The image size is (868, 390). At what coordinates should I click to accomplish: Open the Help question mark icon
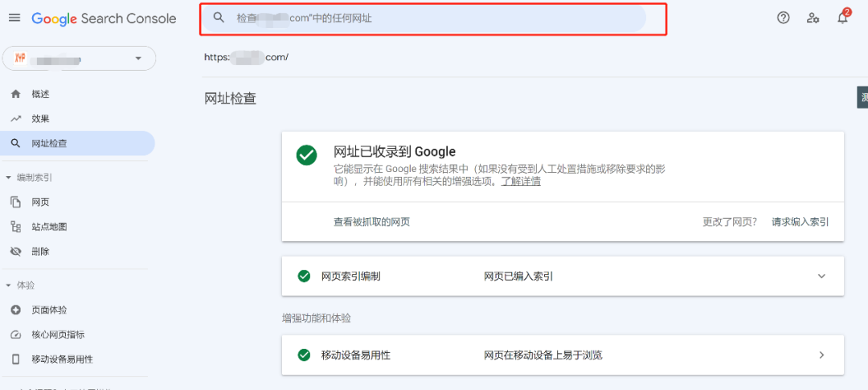784,18
